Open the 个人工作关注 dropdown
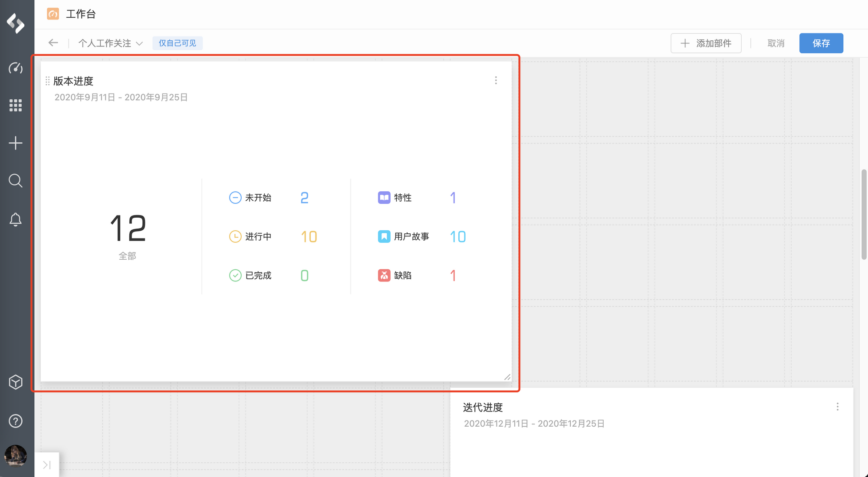Image resolution: width=868 pixels, height=477 pixels. pos(111,43)
